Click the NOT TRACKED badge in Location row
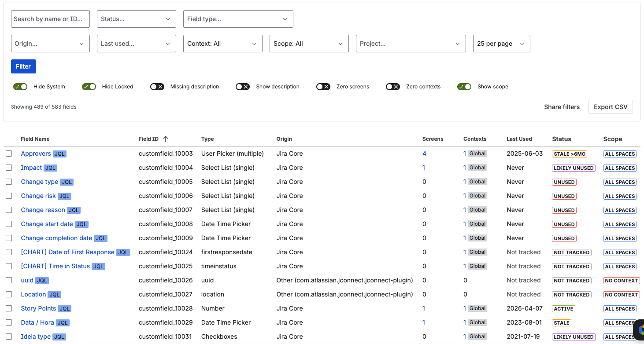Screen dimensions: 644x344 coord(572,295)
